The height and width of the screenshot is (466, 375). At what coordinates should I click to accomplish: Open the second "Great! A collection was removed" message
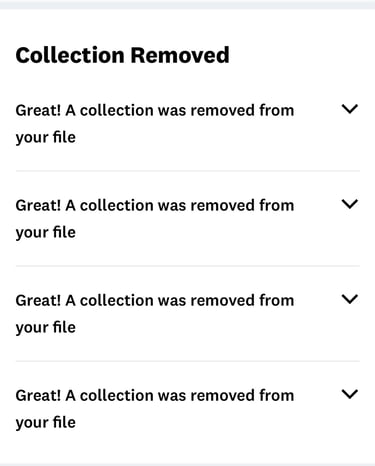click(x=155, y=219)
